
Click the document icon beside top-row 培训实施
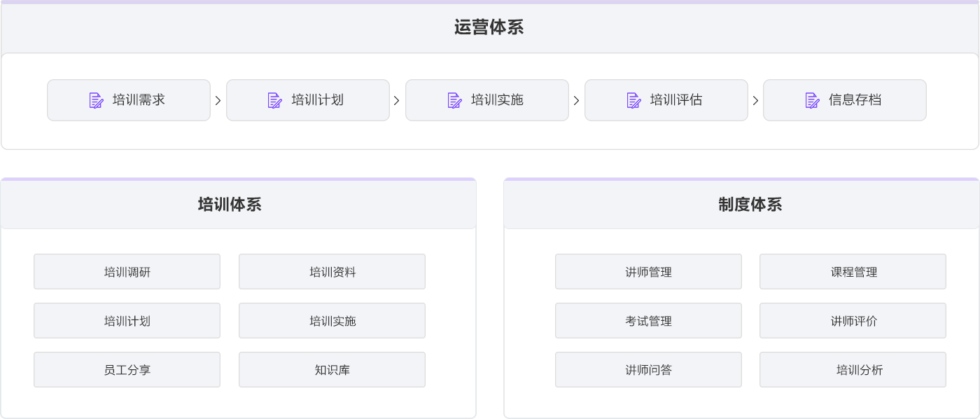pyautogui.click(x=455, y=100)
